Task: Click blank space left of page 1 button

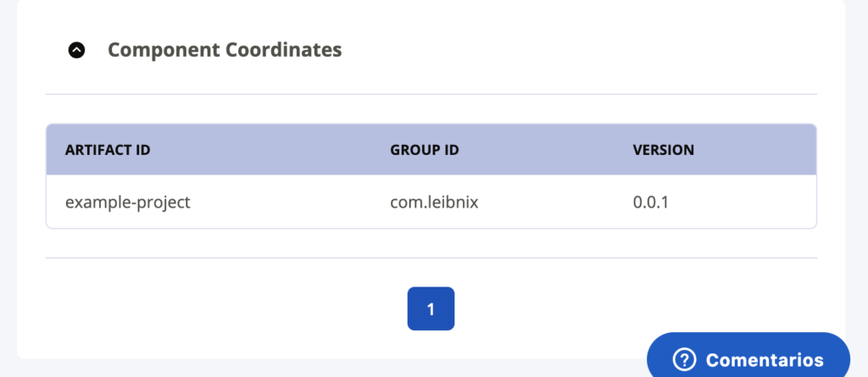Action: point(254,309)
